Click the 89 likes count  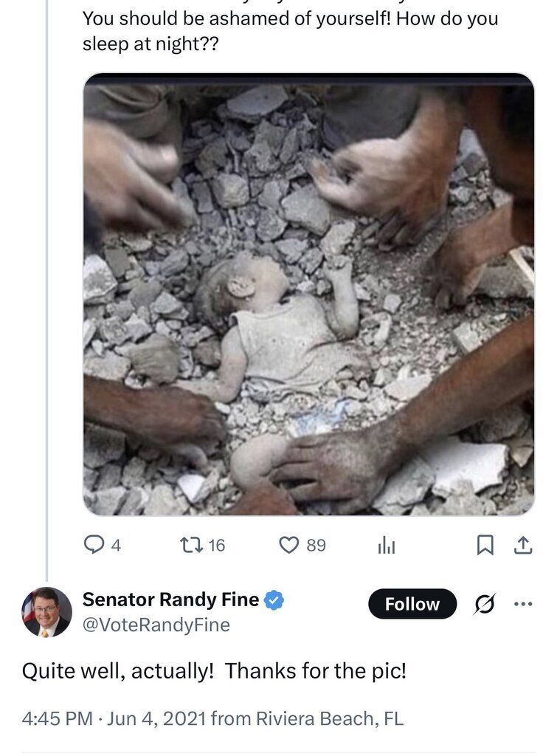point(316,546)
